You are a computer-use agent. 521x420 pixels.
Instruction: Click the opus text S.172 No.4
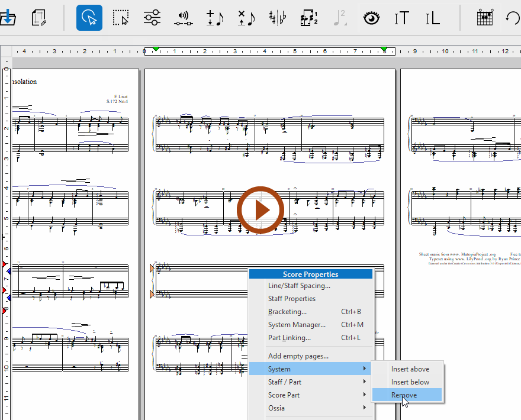pyautogui.click(x=117, y=101)
